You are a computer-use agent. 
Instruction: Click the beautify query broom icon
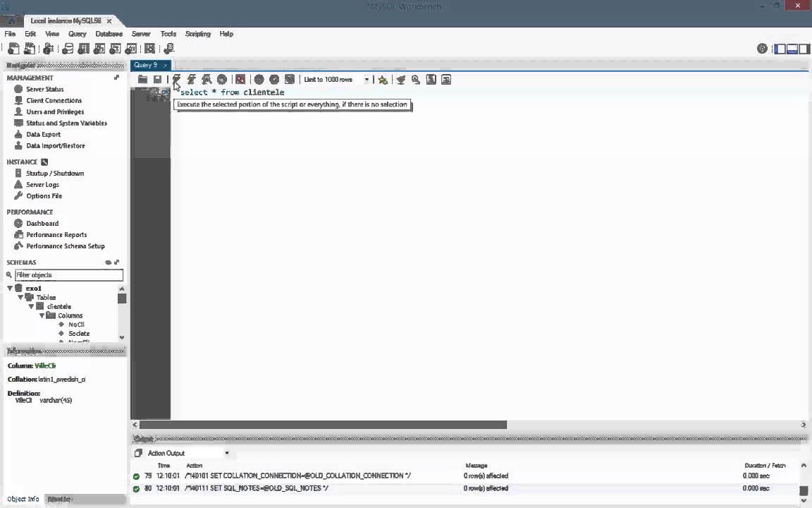click(401, 79)
